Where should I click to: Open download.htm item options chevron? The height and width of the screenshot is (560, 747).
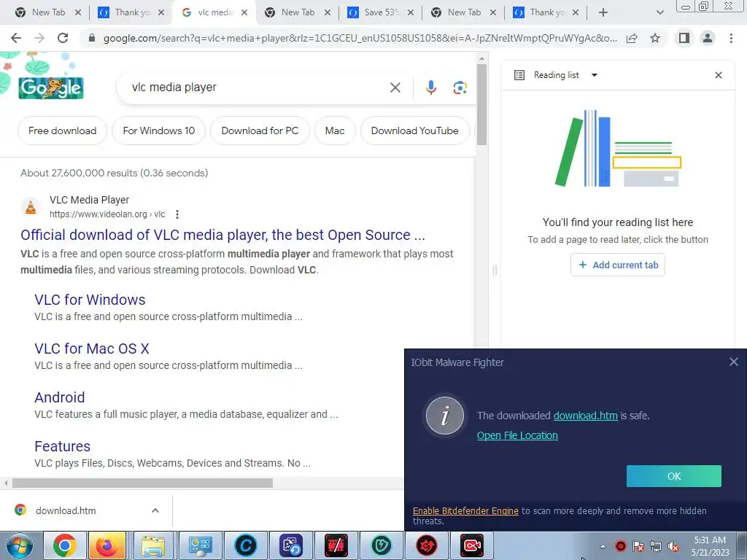pos(155,510)
